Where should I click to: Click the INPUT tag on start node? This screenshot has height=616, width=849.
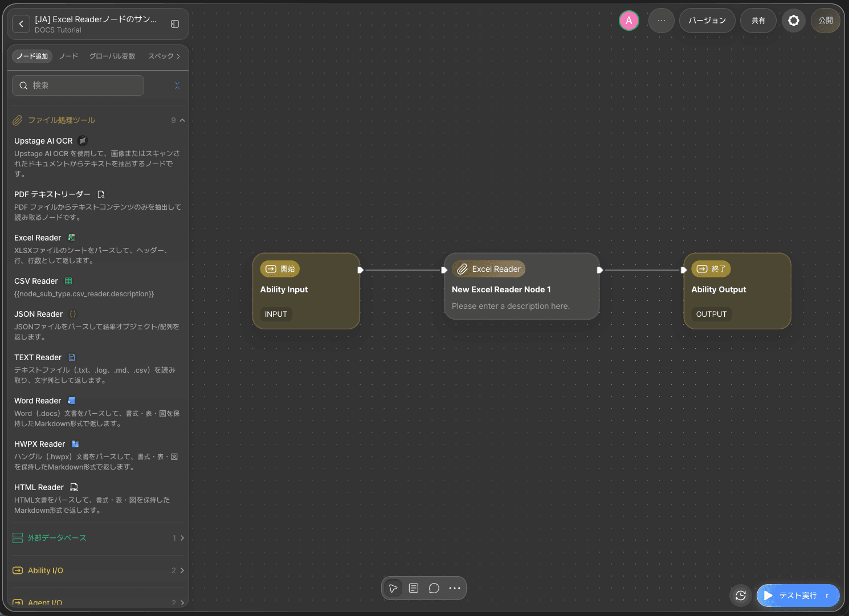click(x=276, y=314)
